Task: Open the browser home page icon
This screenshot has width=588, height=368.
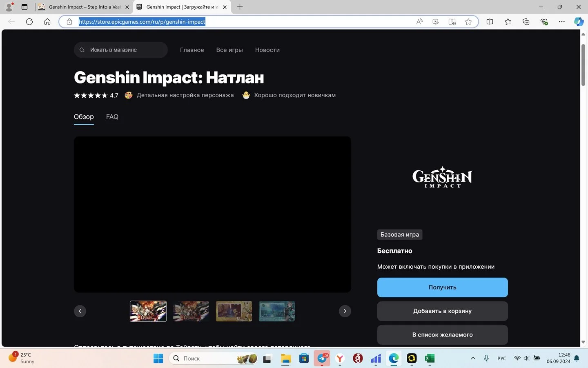Action: tap(47, 22)
